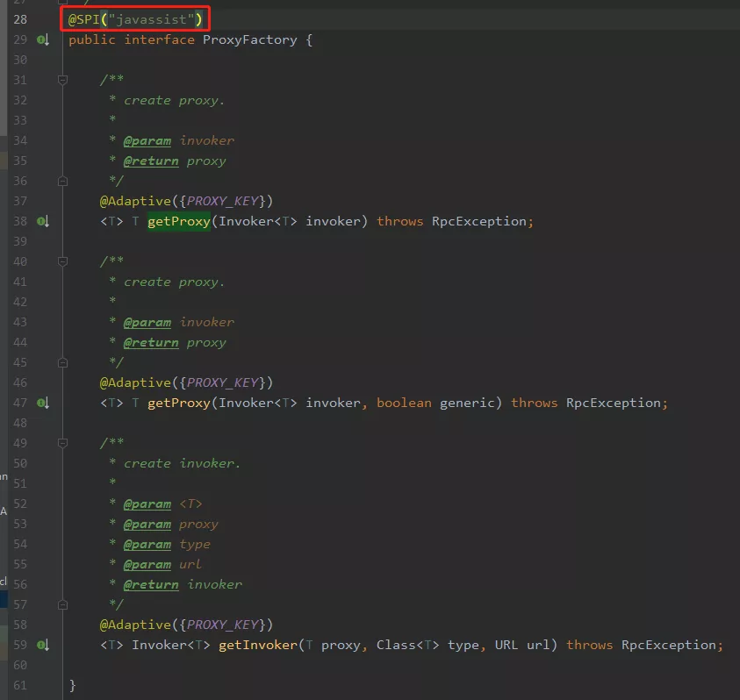Click the @SPI annotation on line 28
This screenshot has height=700, width=740.
pos(84,20)
